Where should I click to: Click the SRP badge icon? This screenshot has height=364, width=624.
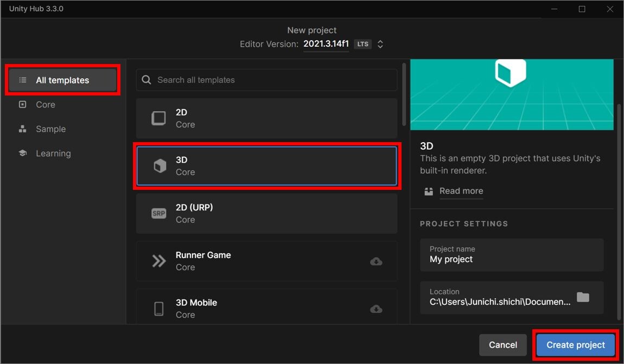[159, 214]
